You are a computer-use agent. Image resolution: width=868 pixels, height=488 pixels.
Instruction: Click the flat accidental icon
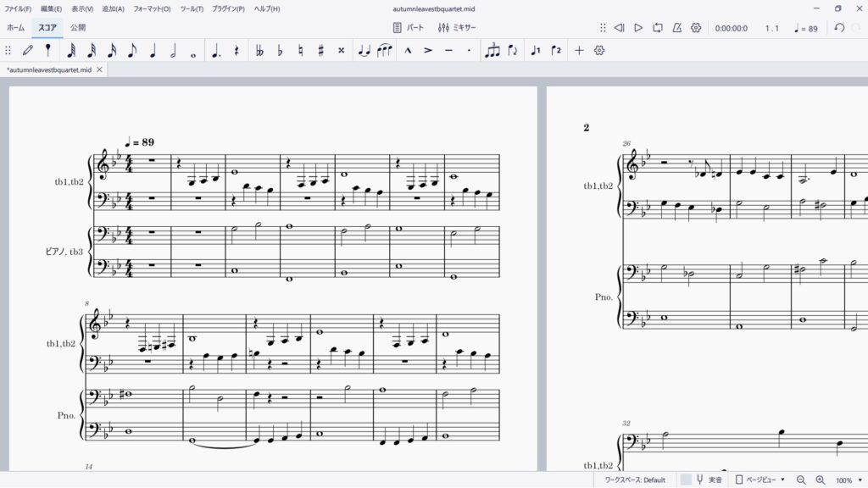pos(280,51)
